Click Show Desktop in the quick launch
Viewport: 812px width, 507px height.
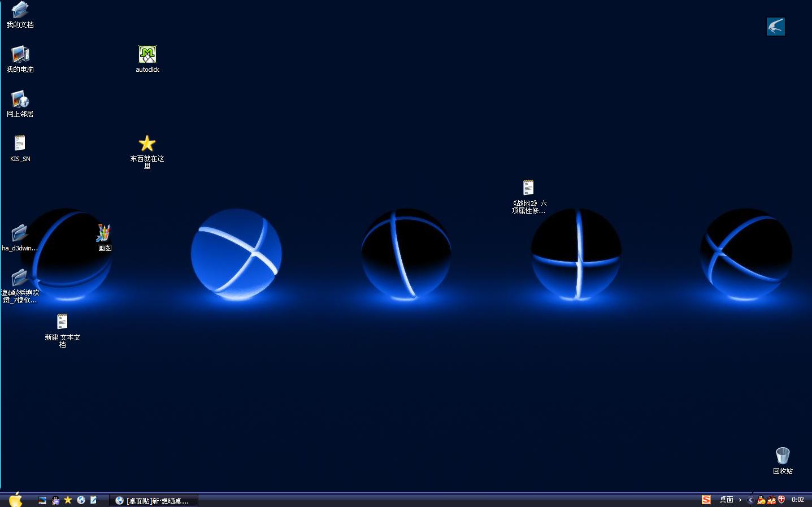(x=42, y=500)
